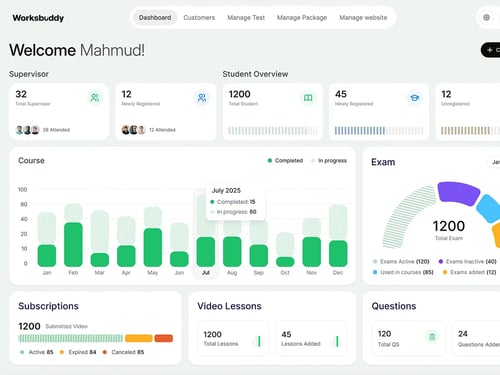Click the graduation cap icon on 45 card
Image resolution: width=500 pixels, height=375 pixels.
point(415,98)
